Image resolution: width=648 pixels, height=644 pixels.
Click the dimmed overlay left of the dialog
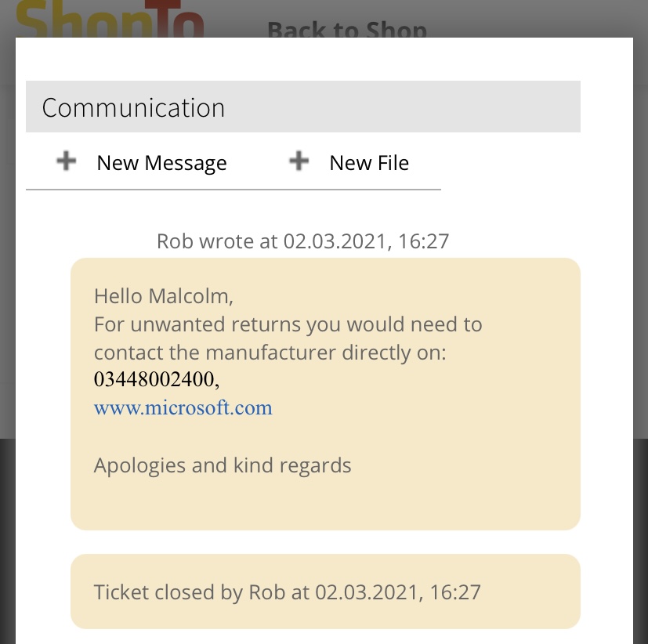[x=7, y=313]
